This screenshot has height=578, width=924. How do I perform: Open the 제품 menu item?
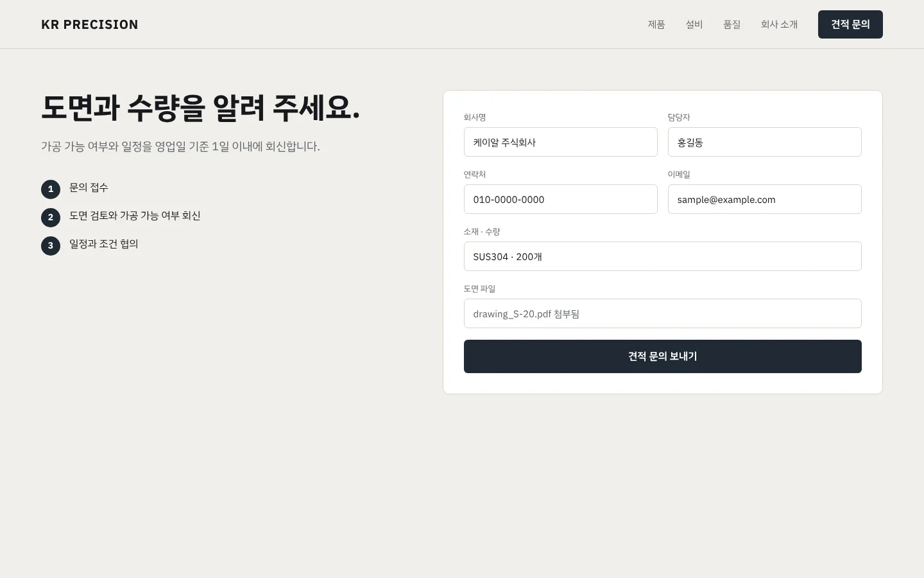[656, 24]
